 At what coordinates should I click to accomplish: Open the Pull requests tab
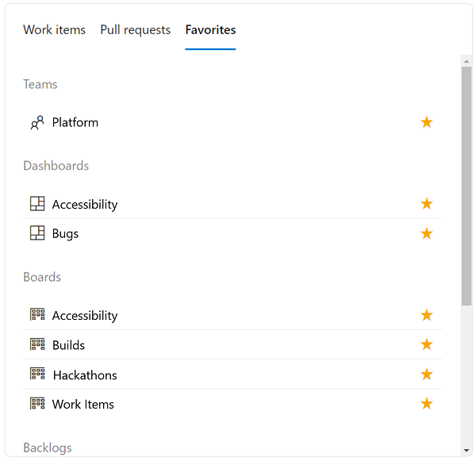[x=136, y=30]
